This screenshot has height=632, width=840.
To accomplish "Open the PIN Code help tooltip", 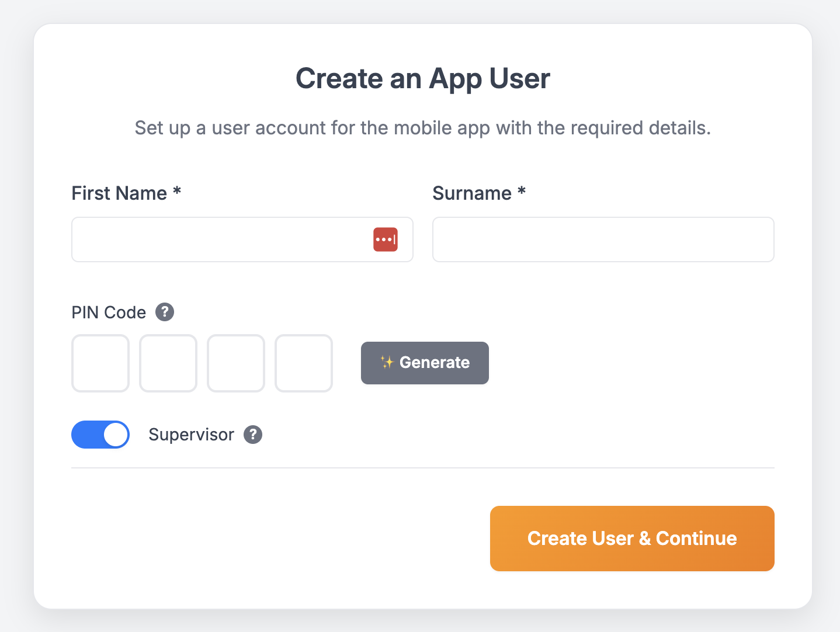I will [x=165, y=312].
